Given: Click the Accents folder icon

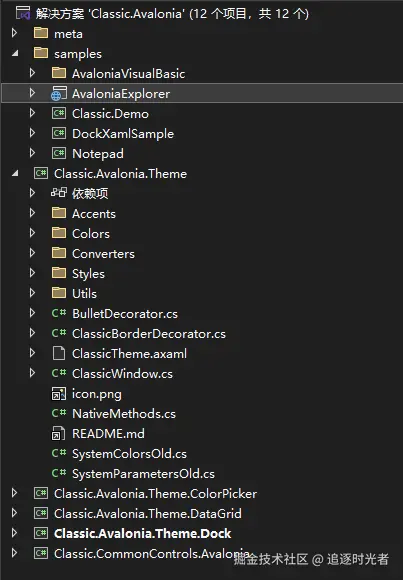Looking at the screenshot, I should coord(59,213).
